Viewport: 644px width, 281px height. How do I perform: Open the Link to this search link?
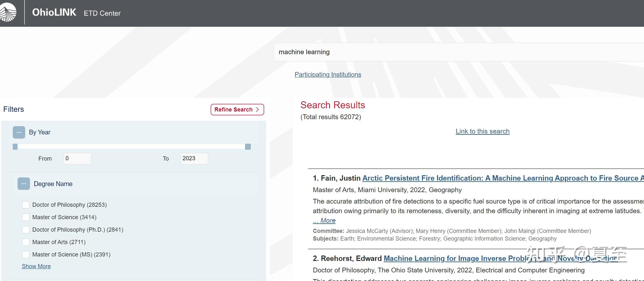tap(482, 131)
